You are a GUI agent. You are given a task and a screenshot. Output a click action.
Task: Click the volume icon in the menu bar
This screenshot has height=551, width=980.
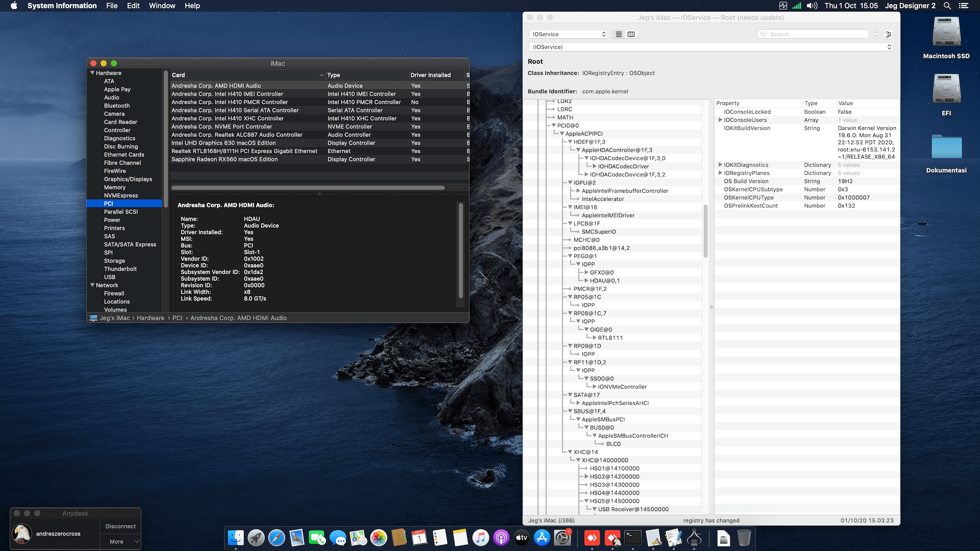tap(812, 6)
